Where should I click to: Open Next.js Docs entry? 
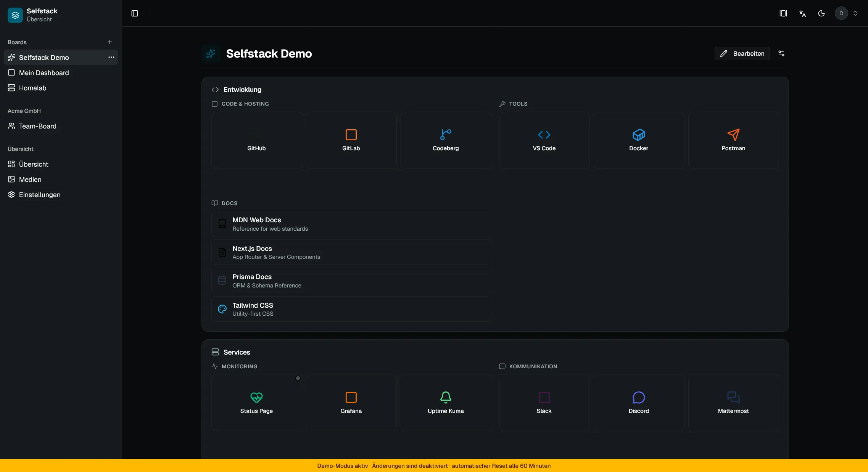(351, 252)
